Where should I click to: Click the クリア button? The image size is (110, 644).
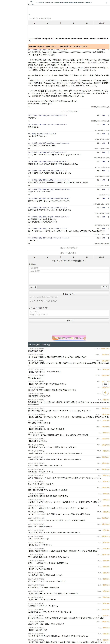(105, 287)
